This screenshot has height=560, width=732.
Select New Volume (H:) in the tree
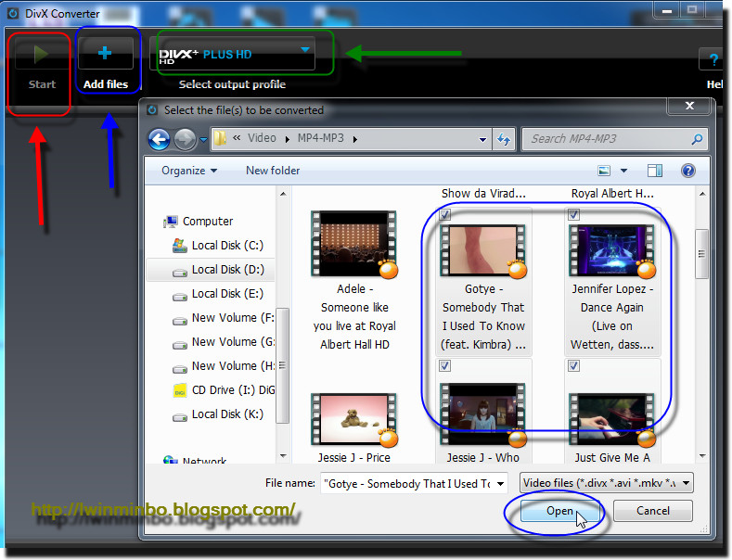click(x=233, y=366)
